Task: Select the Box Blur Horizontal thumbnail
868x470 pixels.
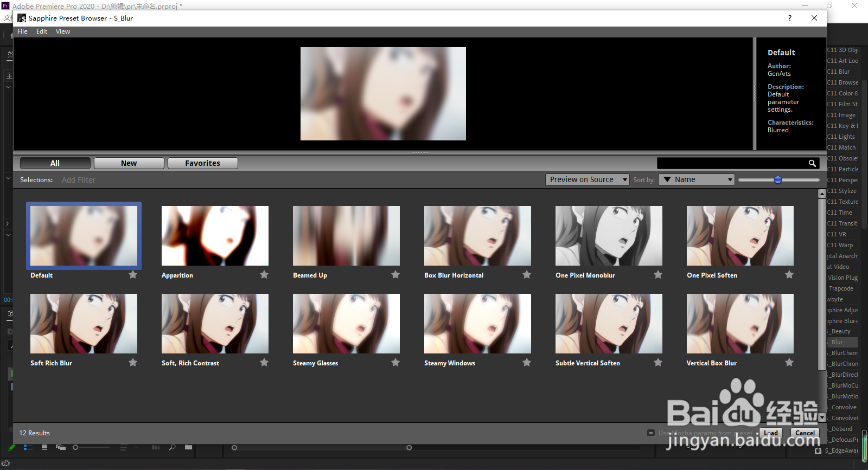Action: point(477,236)
